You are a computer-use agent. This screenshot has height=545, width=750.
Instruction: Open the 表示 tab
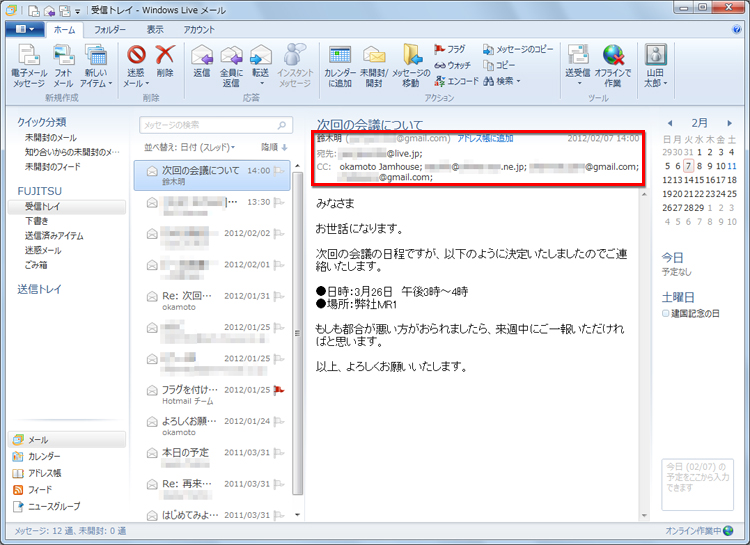coord(155,30)
